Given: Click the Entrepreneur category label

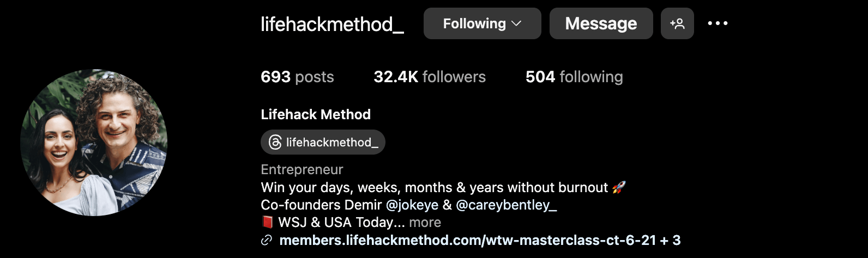Looking at the screenshot, I should (x=302, y=170).
